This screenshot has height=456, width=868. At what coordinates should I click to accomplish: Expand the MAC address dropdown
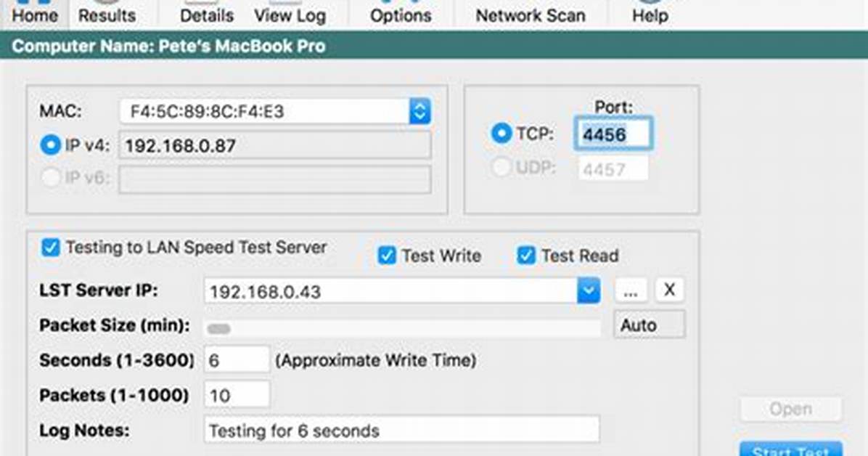click(x=419, y=111)
